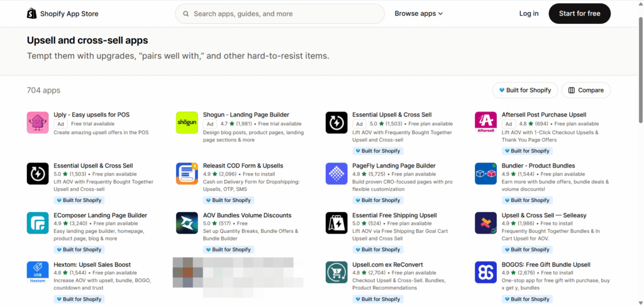Viewport: 644px width, 306px height.
Task: Open the Upsell.com ex ReConvert icon
Action: (336, 272)
